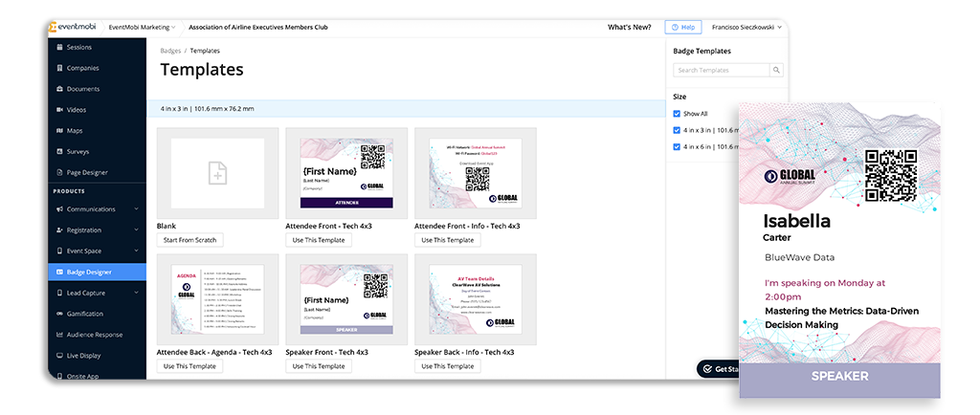Click the Live Display icon

point(59,356)
